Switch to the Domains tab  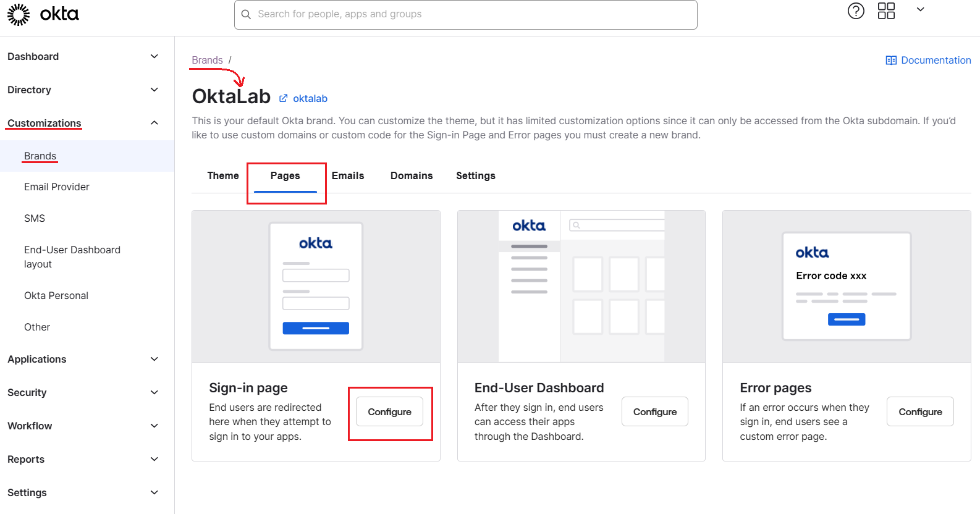[x=412, y=176]
